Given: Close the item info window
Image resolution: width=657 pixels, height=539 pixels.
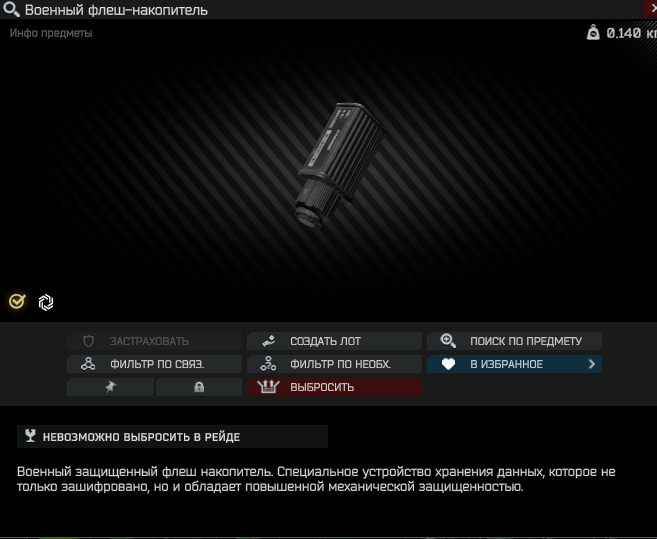Looking at the screenshot, I should click(x=651, y=9).
